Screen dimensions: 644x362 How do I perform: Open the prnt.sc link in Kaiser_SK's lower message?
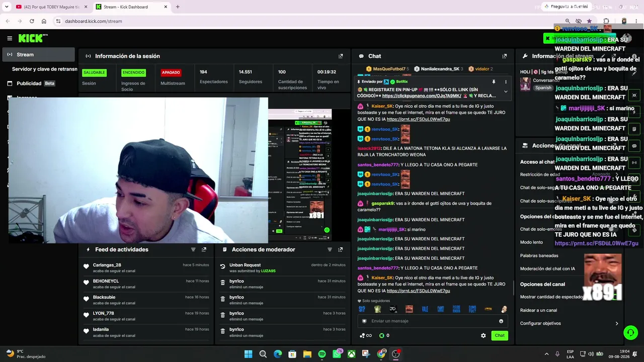[418, 291]
